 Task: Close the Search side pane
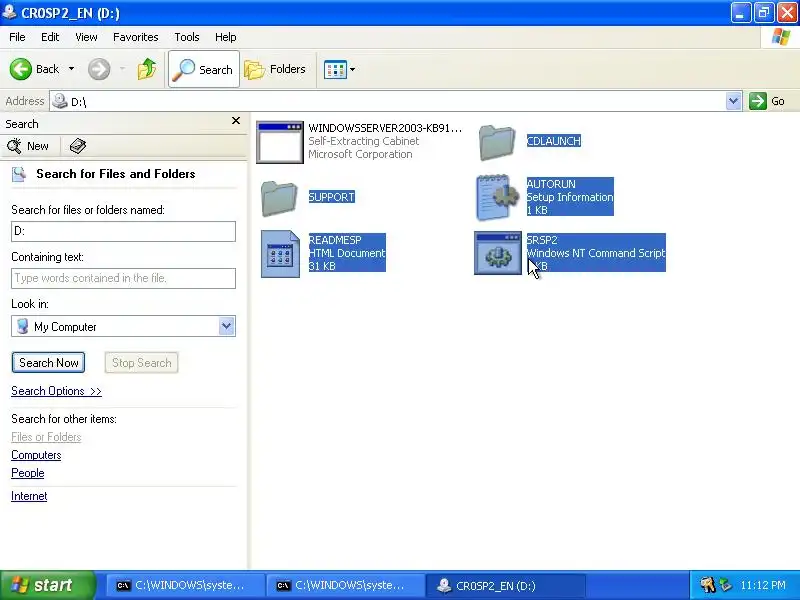236,121
